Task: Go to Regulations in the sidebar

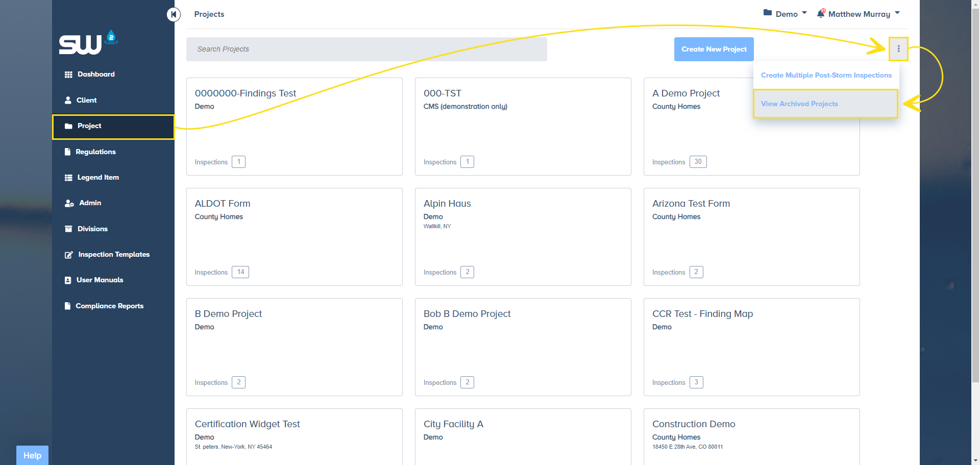Action: [x=95, y=152]
